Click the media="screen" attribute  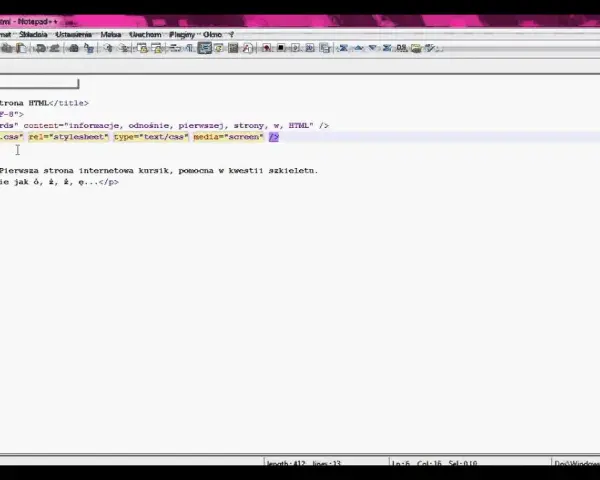click(x=229, y=137)
